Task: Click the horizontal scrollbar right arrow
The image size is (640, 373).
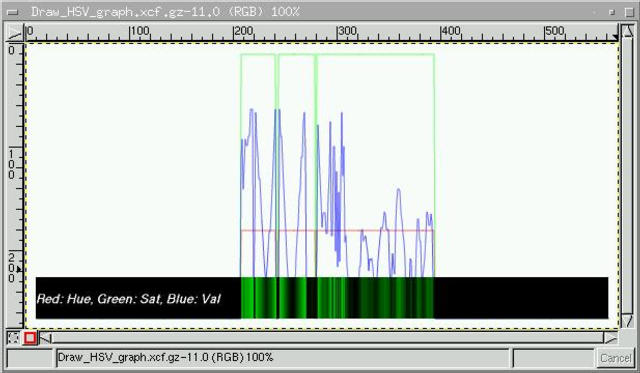Action: click(x=611, y=338)
